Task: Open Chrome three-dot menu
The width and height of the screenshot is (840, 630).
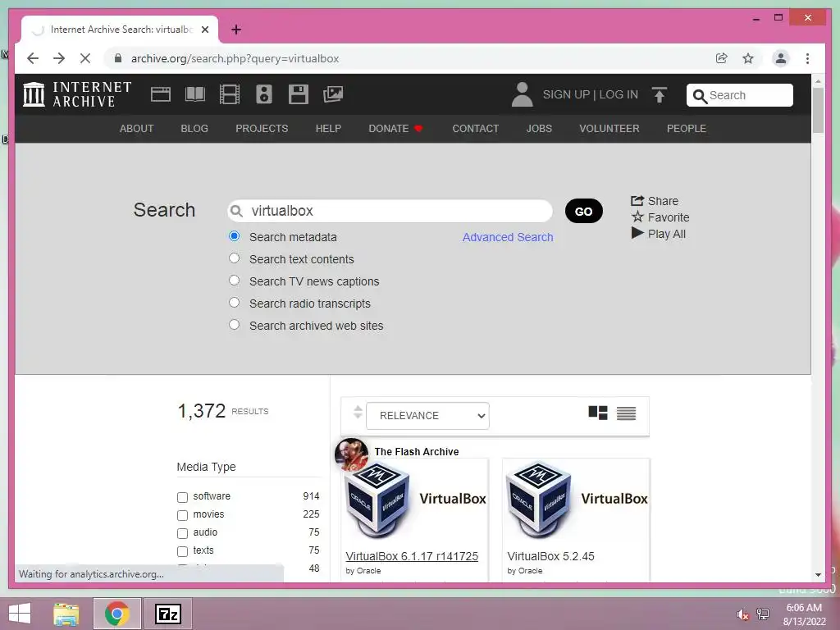Action: click(x=807, y=58)
